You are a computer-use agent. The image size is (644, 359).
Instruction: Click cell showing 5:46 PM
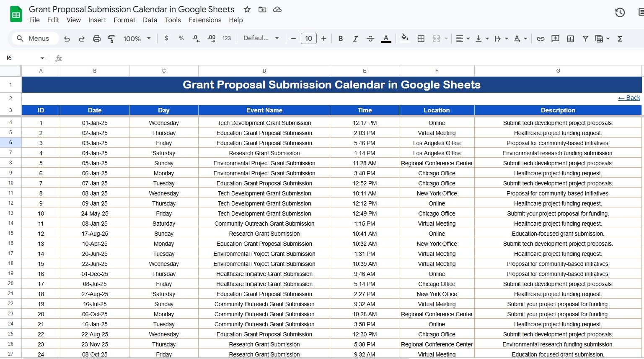click(365, 143)
